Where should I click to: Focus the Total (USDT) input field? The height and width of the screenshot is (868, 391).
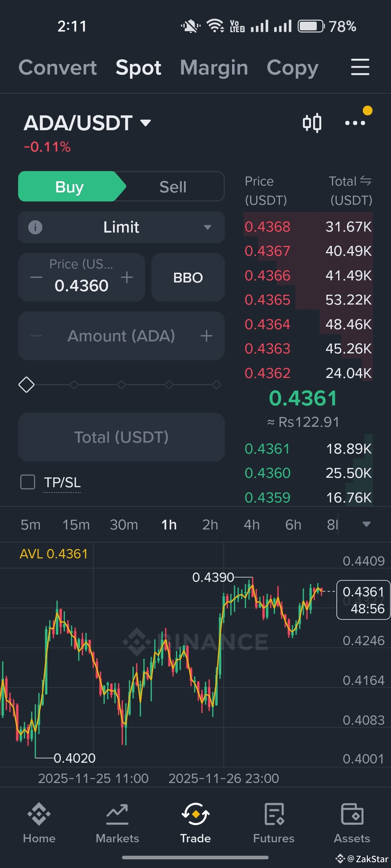click(x=121, y=437)
